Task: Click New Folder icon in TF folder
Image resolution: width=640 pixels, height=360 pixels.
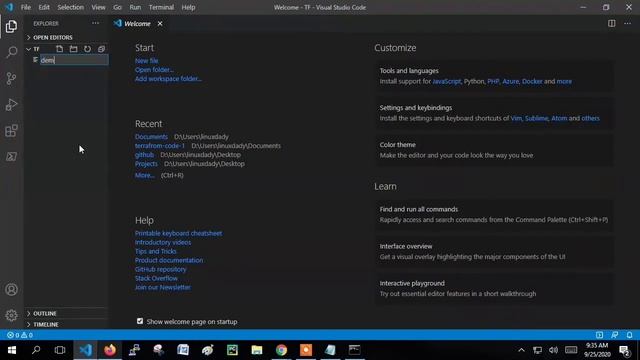Action: click(73, 49)
